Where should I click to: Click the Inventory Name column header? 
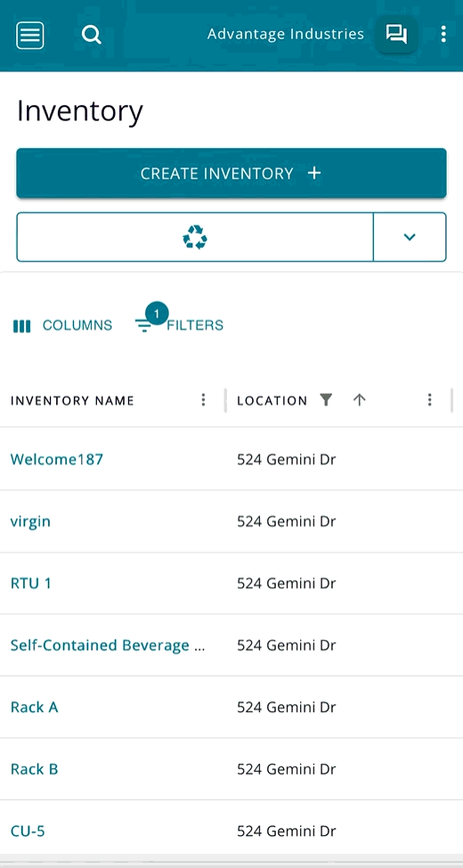(72, 400)
